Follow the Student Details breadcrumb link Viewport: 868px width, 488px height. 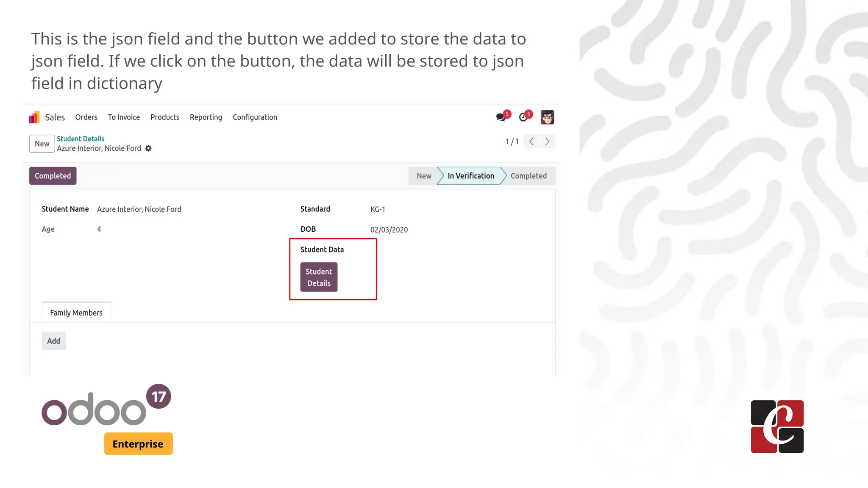click(81, 139)
